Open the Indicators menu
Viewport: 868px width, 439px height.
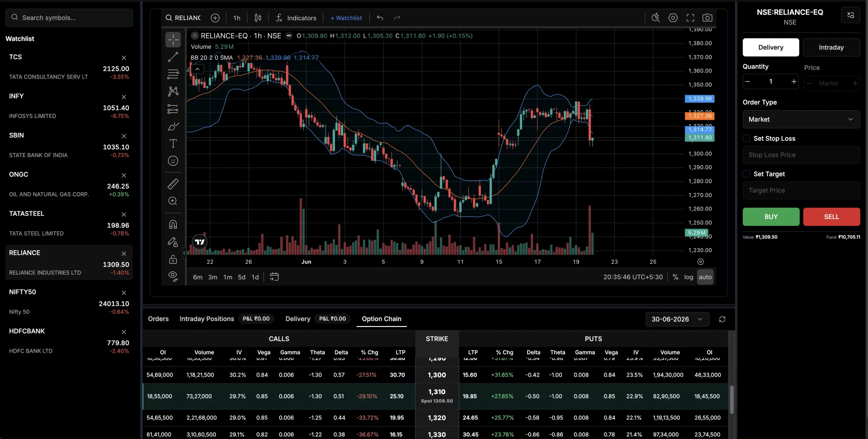[x=296, y=18]
